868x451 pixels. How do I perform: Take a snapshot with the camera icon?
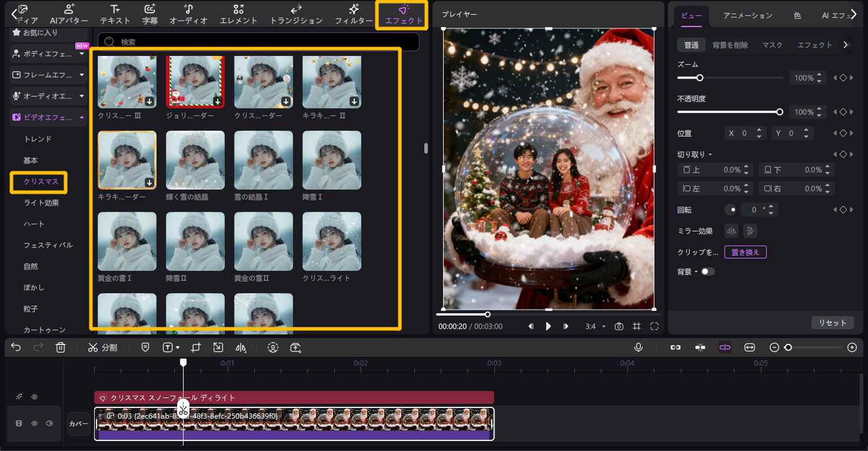(618, 326)
